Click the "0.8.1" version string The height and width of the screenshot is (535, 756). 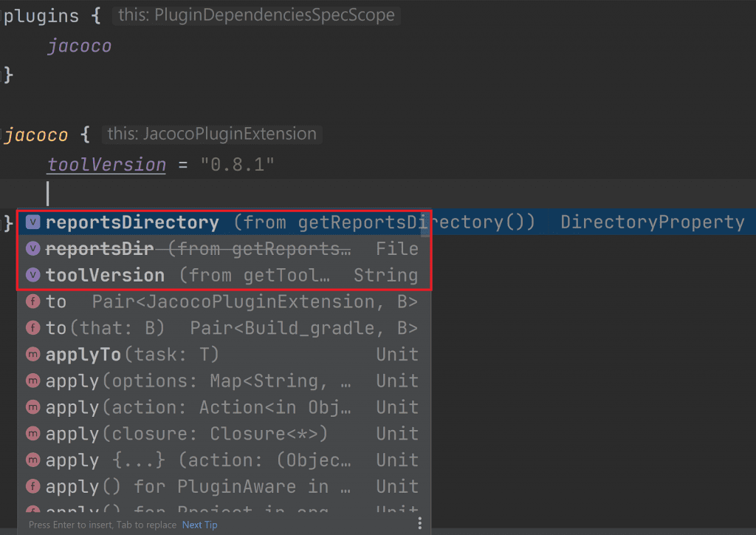pyautogui.click(x=238, y=164)
